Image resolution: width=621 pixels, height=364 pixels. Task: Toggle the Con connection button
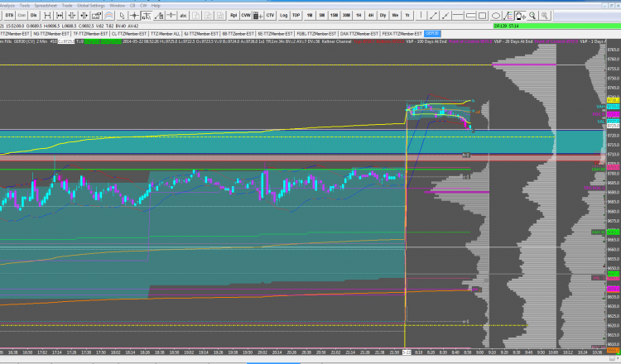tap(22, 16)
